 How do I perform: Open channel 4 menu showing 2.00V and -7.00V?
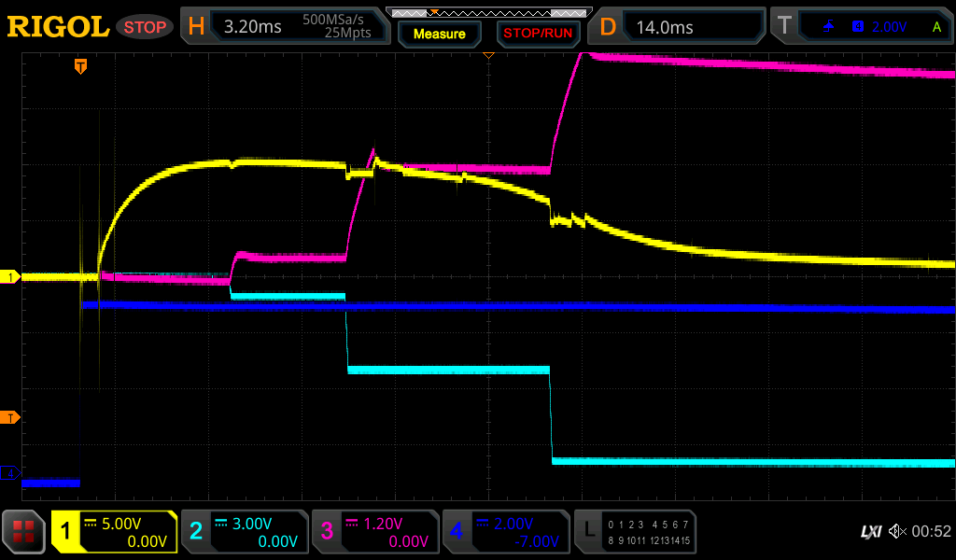(506, 532)
